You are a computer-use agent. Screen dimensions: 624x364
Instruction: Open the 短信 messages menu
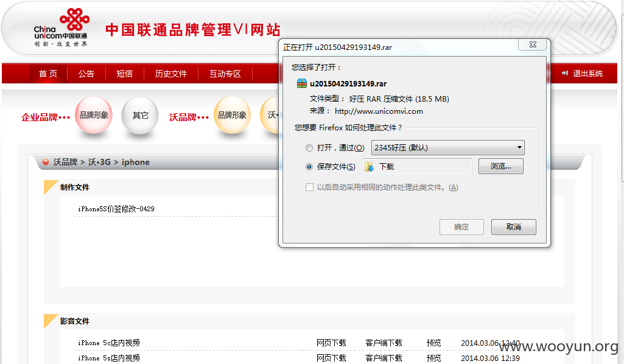click(x=125, y=74)
